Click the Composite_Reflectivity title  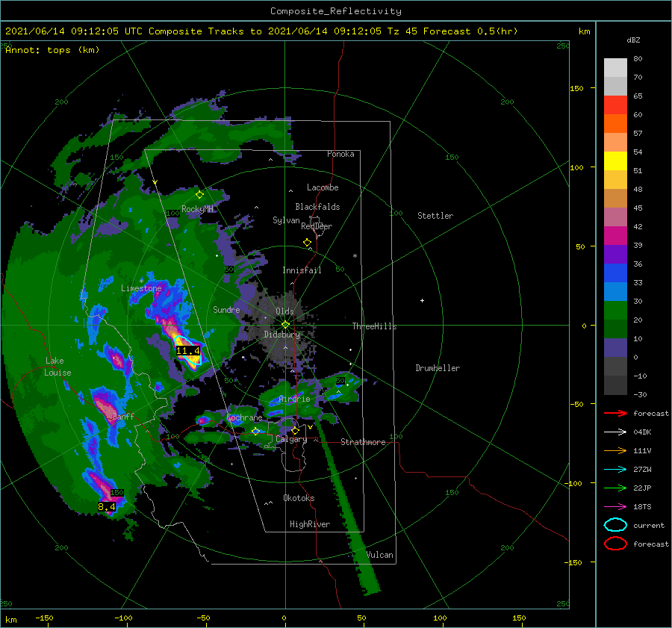[x=336, y=11]
